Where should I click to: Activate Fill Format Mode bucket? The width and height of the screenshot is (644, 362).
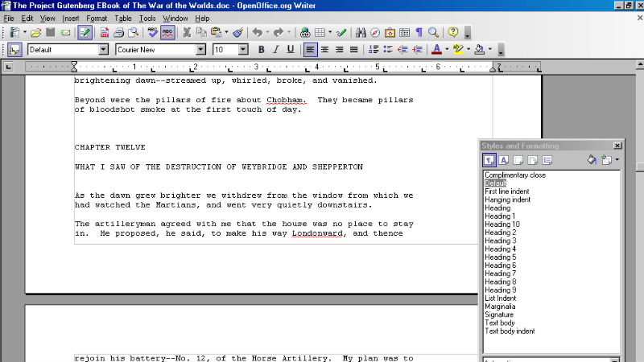click(592, 160)
